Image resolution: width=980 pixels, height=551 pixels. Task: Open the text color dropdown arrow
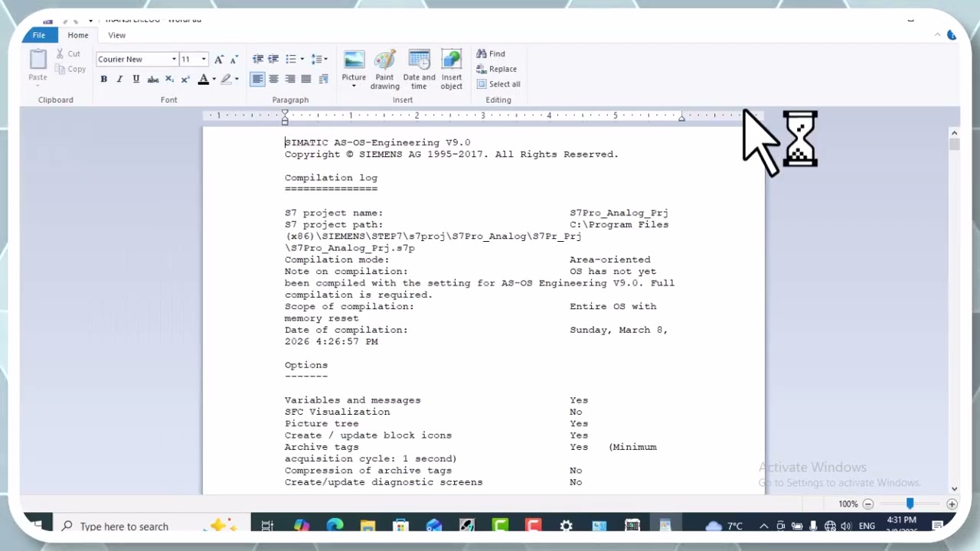[214, 79]
